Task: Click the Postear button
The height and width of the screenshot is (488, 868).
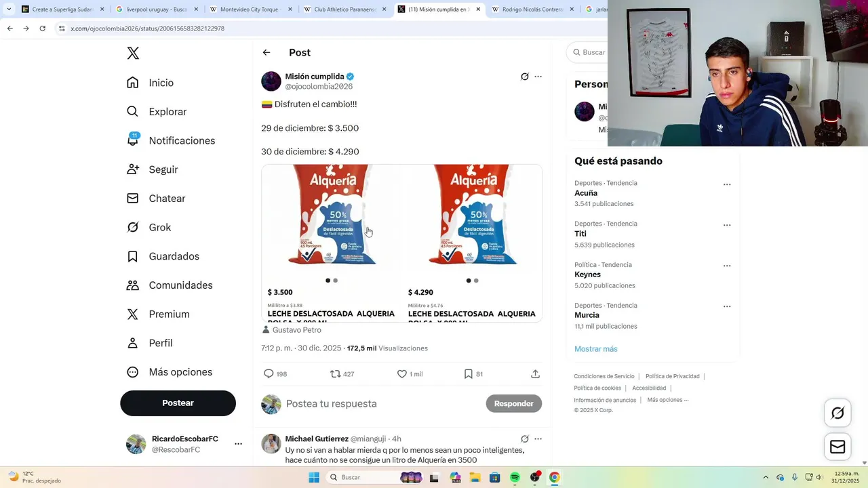Action: coord(178,403)
